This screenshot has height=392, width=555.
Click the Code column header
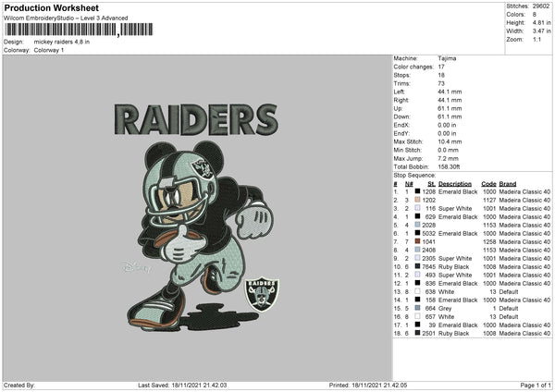click(488, 184)
